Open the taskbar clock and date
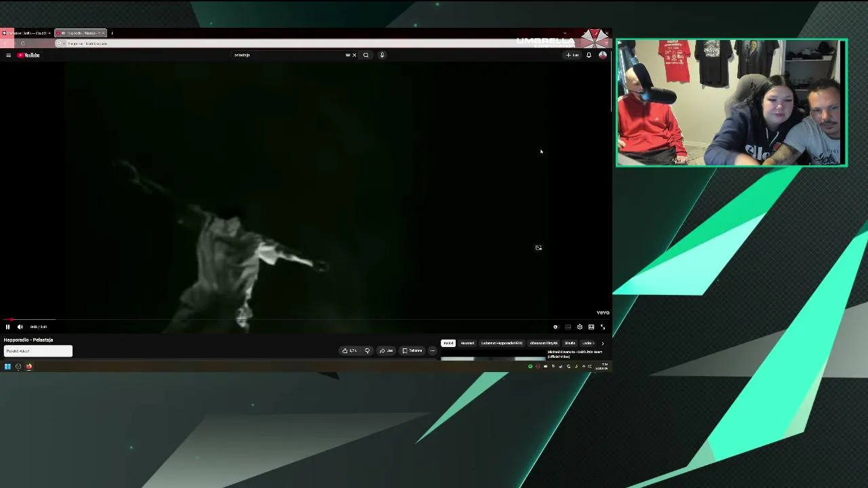Image resolution: width=868 pixels, height=488 pixels. coord(601,367)
